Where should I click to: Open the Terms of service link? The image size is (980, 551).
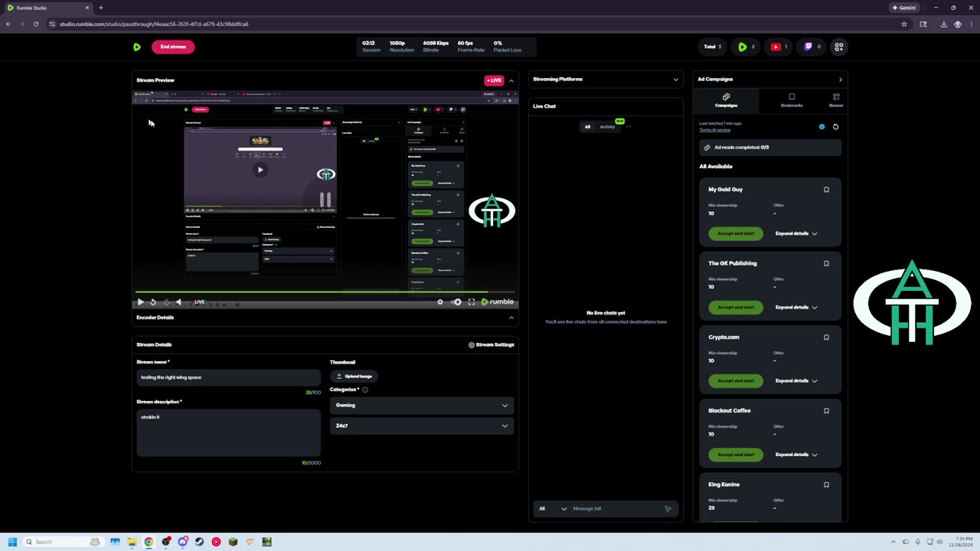click(714, 130)
